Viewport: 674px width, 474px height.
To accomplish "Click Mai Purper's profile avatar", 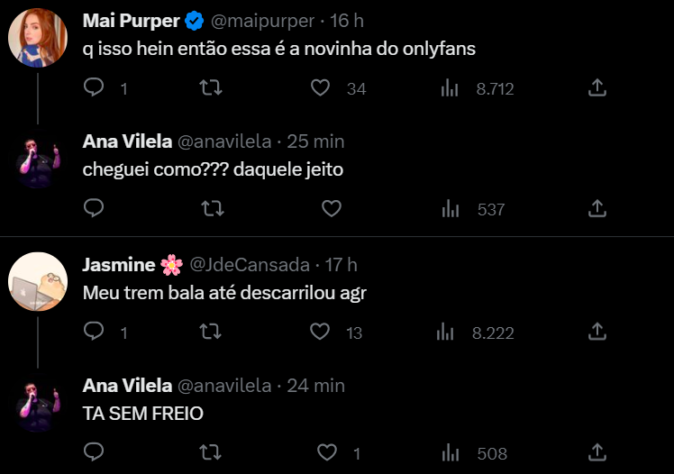I will pyautogui.click(x=38, y=38).
